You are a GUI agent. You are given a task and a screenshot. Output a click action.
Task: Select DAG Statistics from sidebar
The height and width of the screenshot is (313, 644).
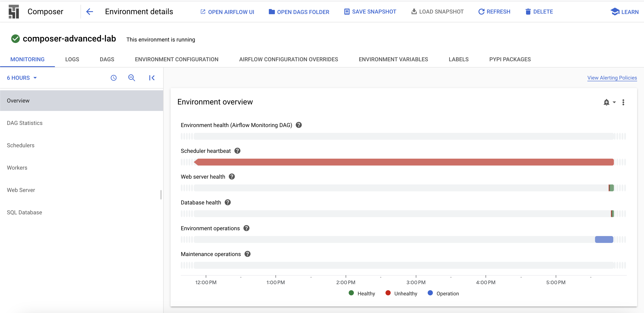click(x=25, y=123)
